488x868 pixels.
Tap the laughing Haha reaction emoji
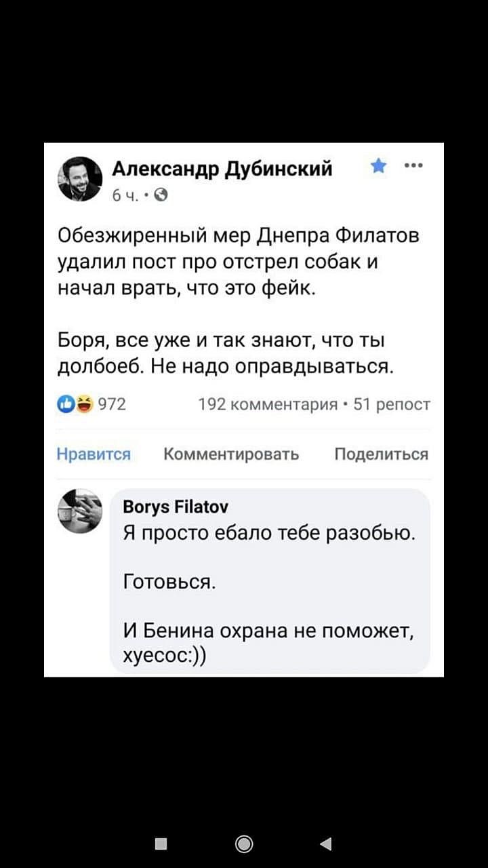pos(84,406)
